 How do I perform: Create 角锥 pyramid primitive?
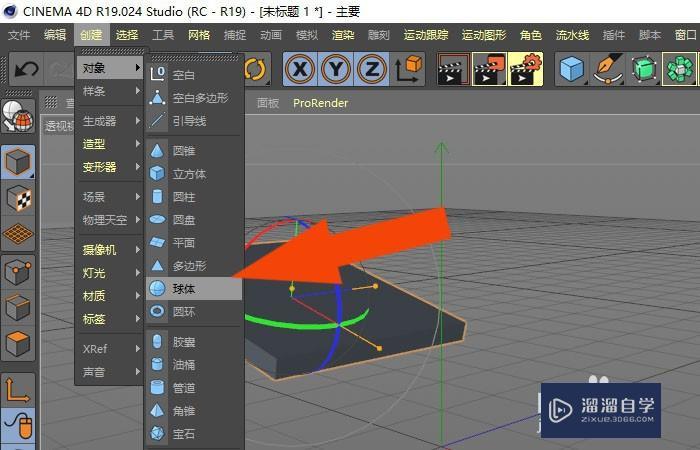pyautogui.click(x=194, y=411)
